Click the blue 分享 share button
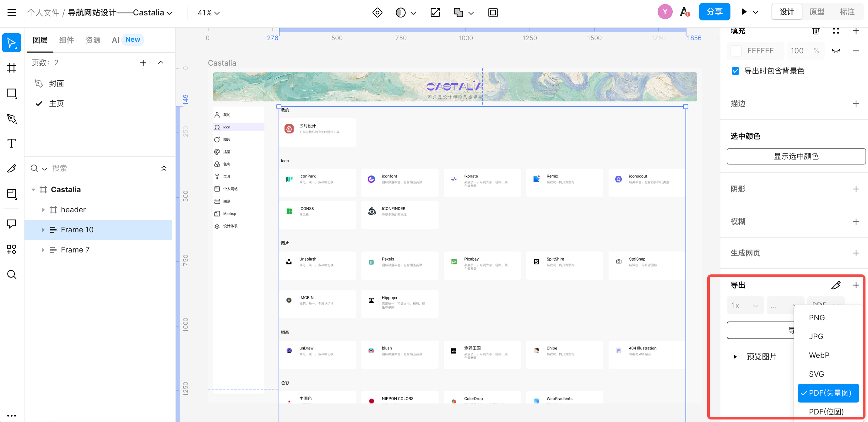Viewport: 868px width, 422px height. (714, 12)
